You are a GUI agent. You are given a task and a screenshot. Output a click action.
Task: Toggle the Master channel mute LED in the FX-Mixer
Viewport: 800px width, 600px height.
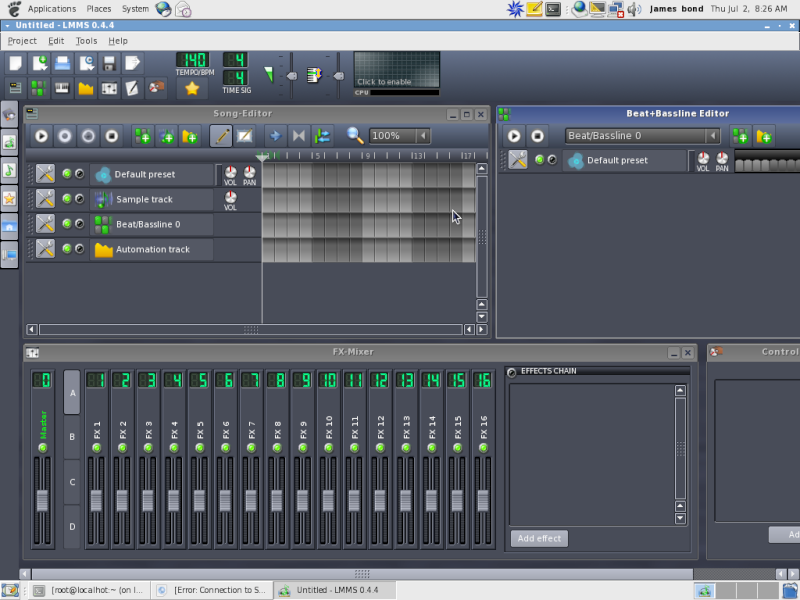43,448
